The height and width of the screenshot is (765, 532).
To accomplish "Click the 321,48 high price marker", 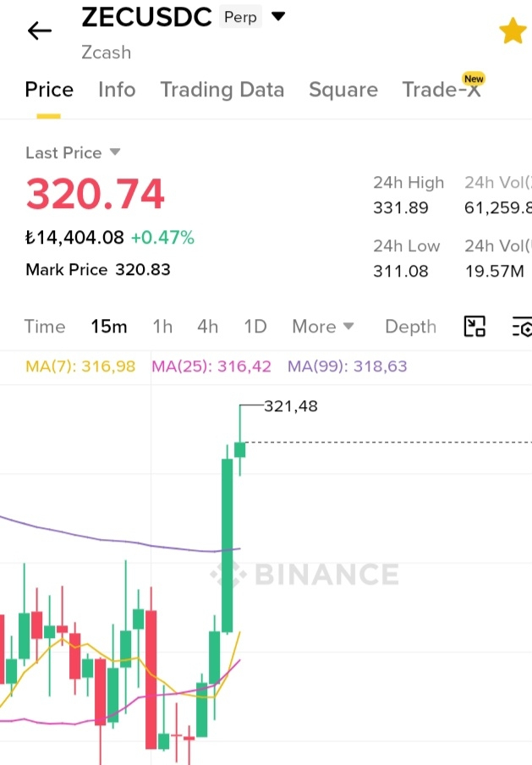I will (291, 406).
